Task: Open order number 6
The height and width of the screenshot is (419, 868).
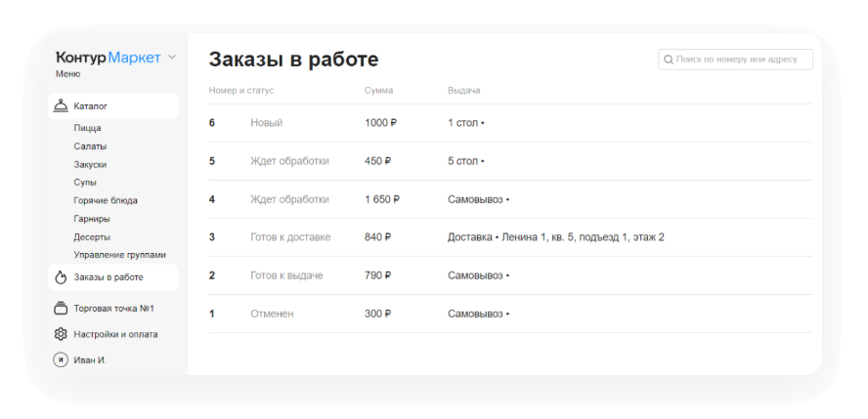Action: (211, 123)
